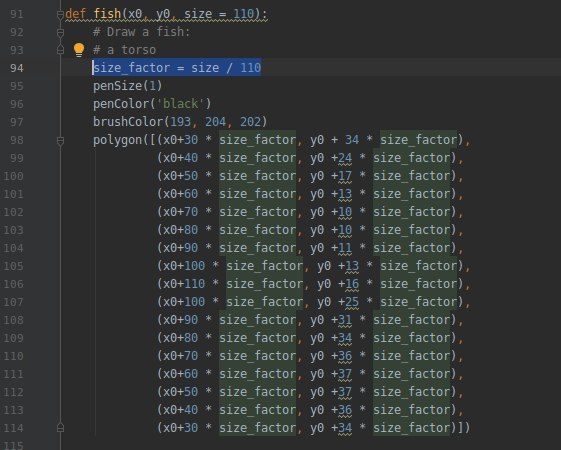The height and width of the screenshot is (450, 561).
Task: Click x0+60 on line 111
Action: click(180, 374)
